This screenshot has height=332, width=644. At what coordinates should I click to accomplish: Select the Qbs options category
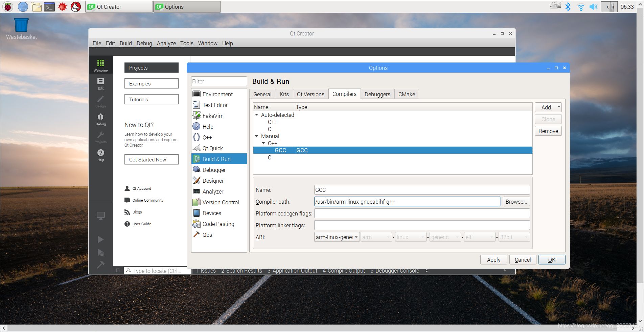(x=219, y=235)
